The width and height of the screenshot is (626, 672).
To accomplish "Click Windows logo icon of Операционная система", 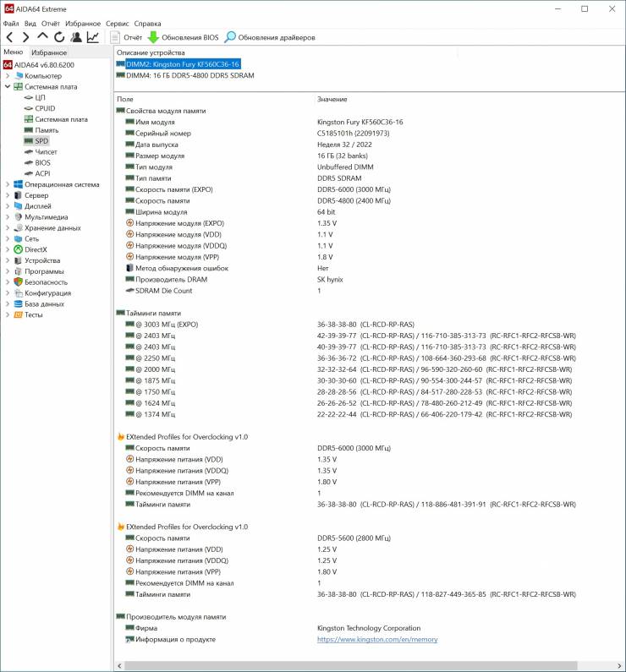I will click(x=18, y=184).
